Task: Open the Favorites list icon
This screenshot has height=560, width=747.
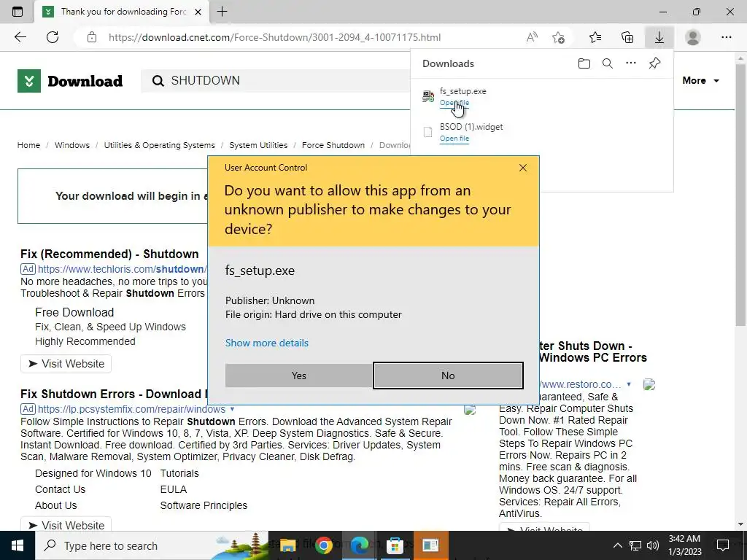Action: (x=595, y=37)
